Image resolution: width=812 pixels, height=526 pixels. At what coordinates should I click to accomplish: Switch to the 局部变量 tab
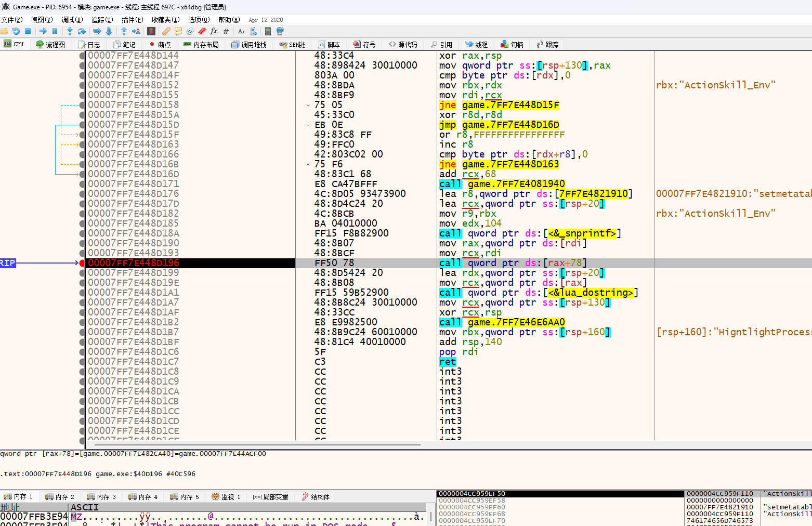pos(270,496)
